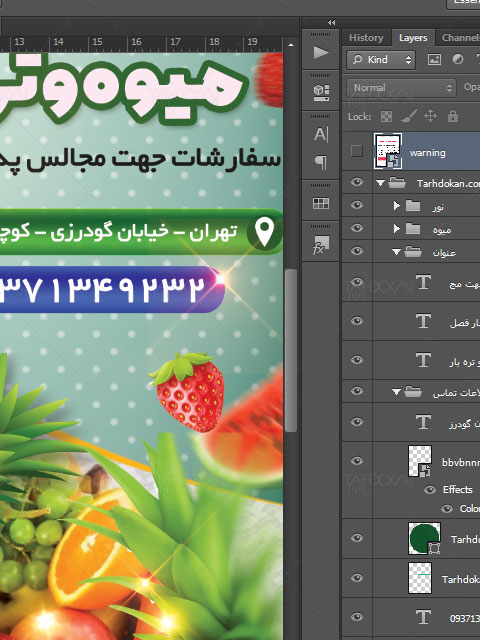Select the Tarhdokan line layer thumbnail
The width and height of the screenshot is (480, 640).
click(x=420, y=578)
